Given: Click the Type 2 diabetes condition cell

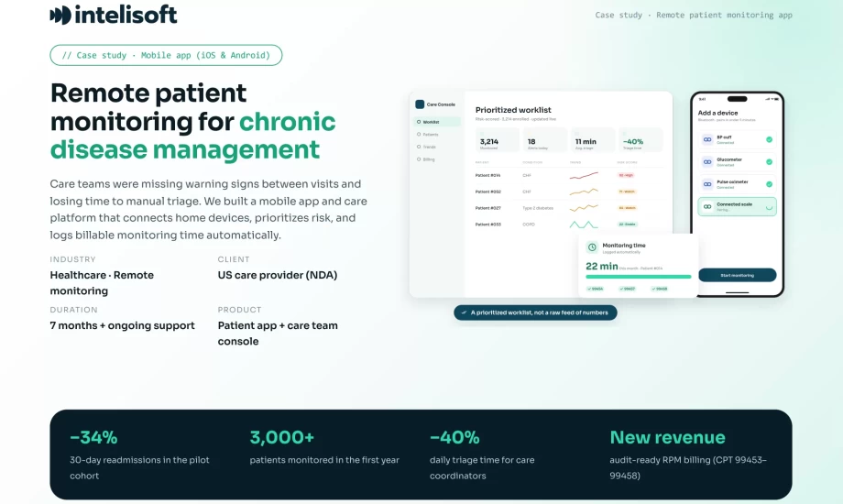Looking at the screenshot, I should 538,208.
